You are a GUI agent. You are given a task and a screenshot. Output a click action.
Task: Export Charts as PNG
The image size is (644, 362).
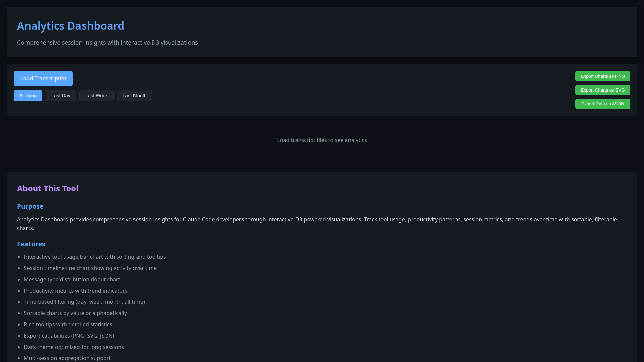602,76
